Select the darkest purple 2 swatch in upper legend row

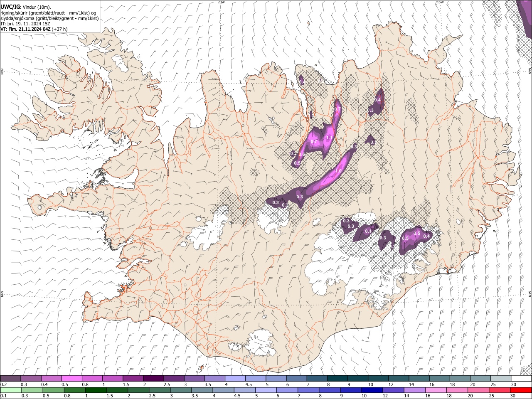tap(153, 378)
